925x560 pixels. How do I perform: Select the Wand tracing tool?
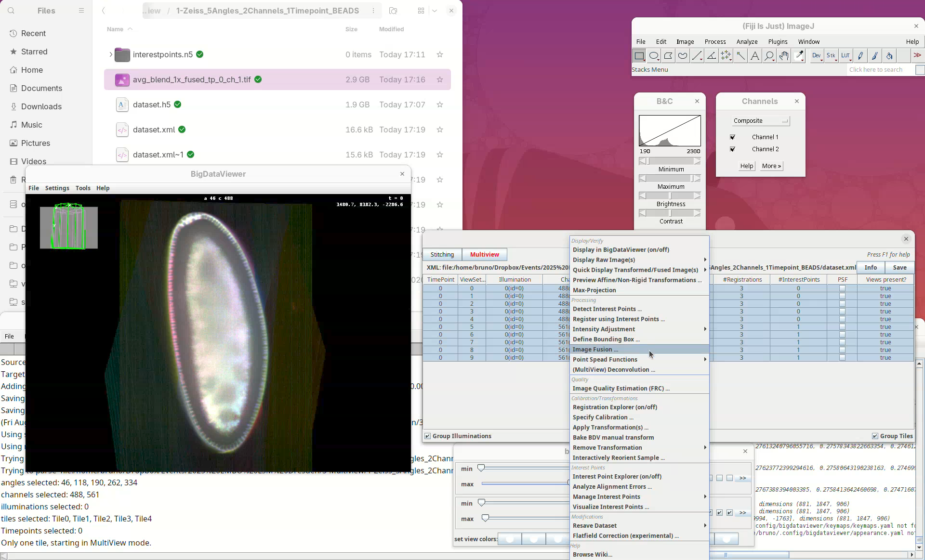[x=740, y=56]
